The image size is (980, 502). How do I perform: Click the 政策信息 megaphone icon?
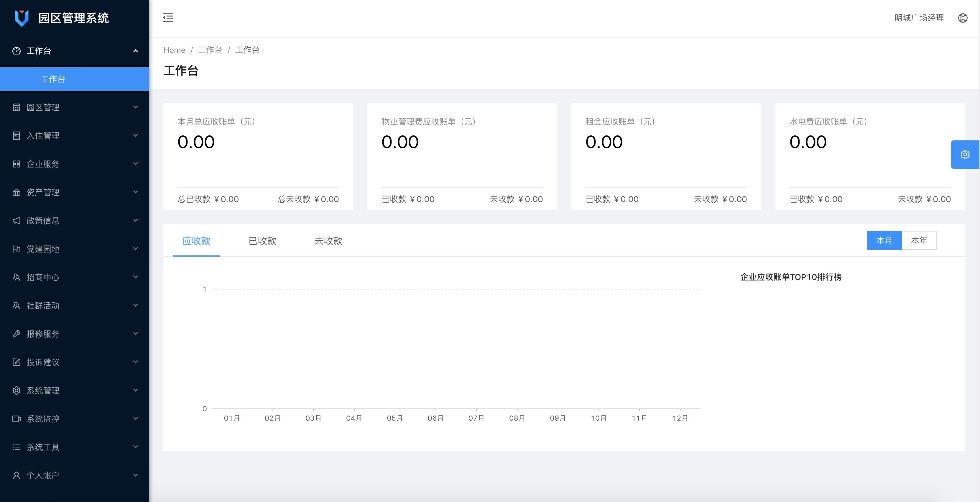tap(16, 221)
